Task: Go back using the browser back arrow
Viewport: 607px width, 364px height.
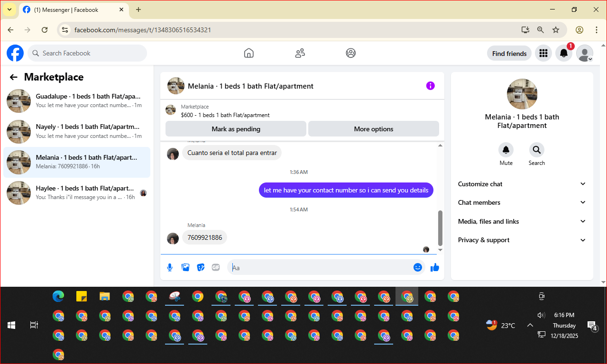Action: [x=10, y=30]
